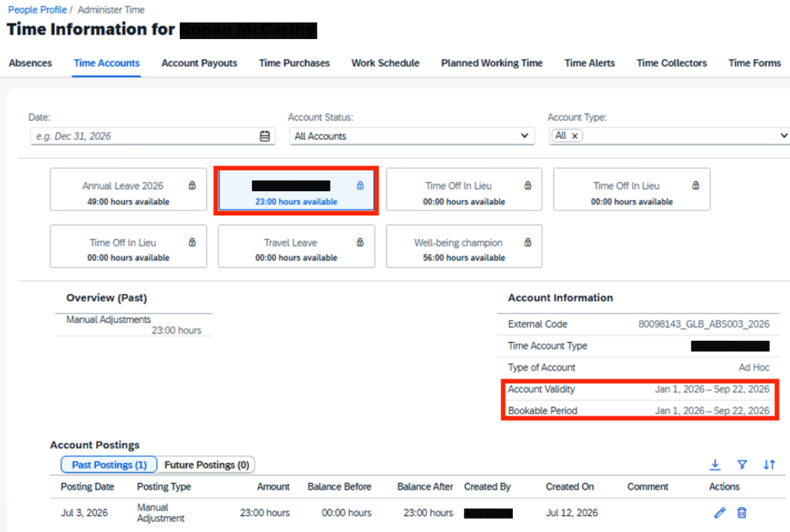Select the 23:00 hours available account card
790x532 pixels.
[296, 190]
